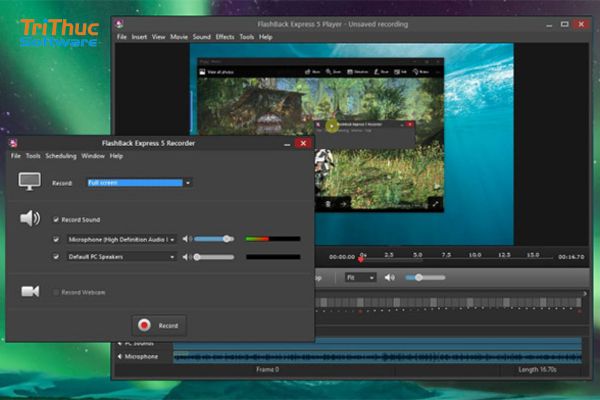Click the monitor screen icon in Recorder

(x=29, y=181)
